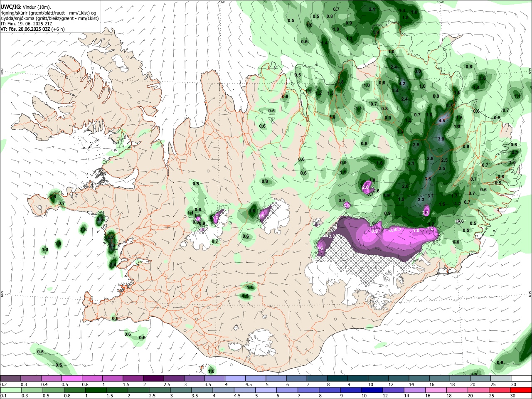Click the 'VT: Fös. 20.06.2025 03Z' valid time
This screenshot has width=532, height=399.
coord(25,29)
